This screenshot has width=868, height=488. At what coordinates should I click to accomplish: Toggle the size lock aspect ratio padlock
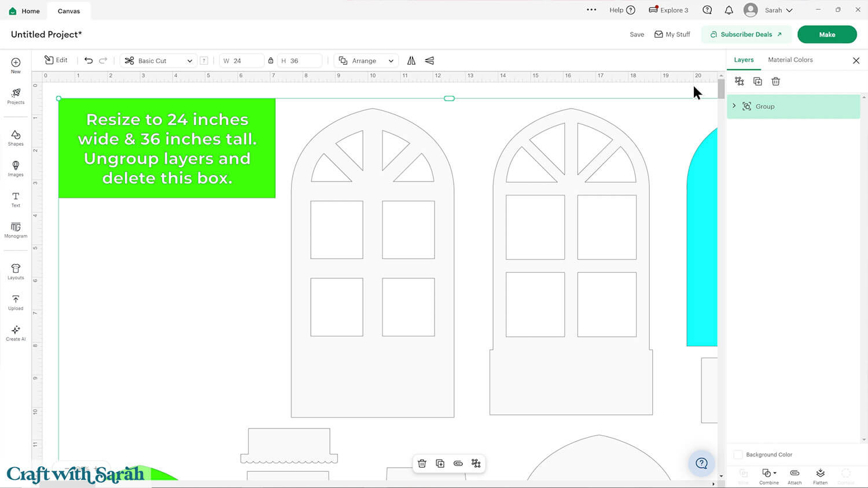271,61
